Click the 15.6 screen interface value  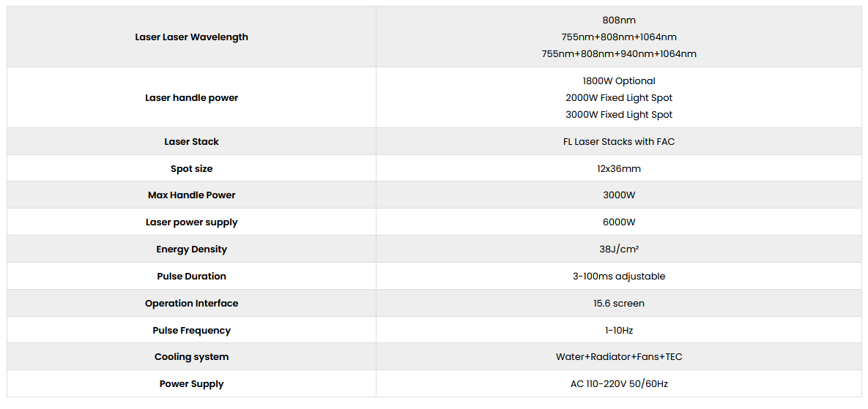(x=619, y=304)
